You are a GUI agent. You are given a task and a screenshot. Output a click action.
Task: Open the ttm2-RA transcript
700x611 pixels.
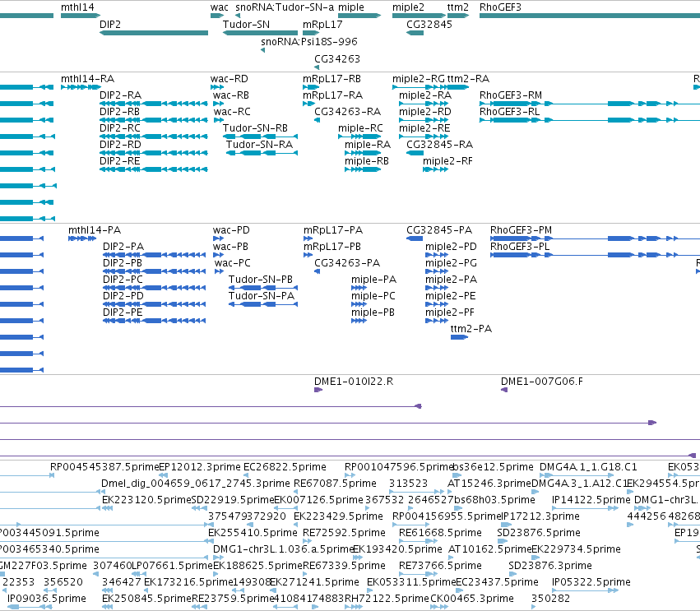pyautogui.click(x=458, y=87)
